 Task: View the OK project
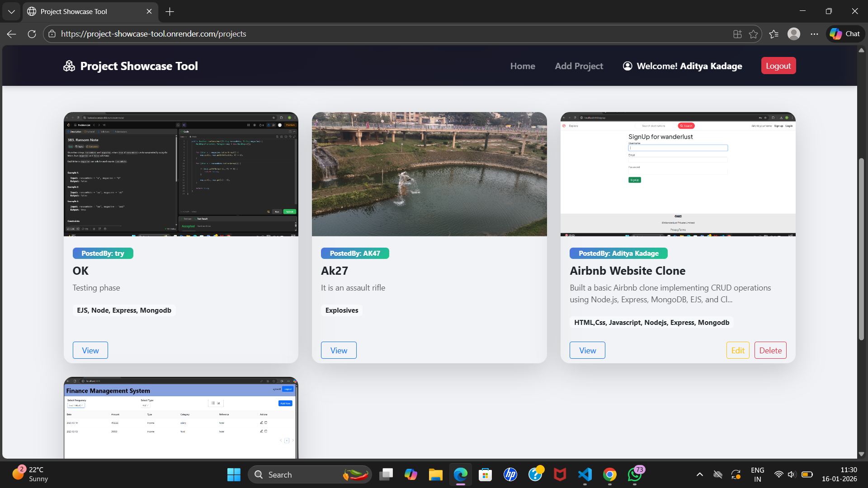(x=90, y=351)
